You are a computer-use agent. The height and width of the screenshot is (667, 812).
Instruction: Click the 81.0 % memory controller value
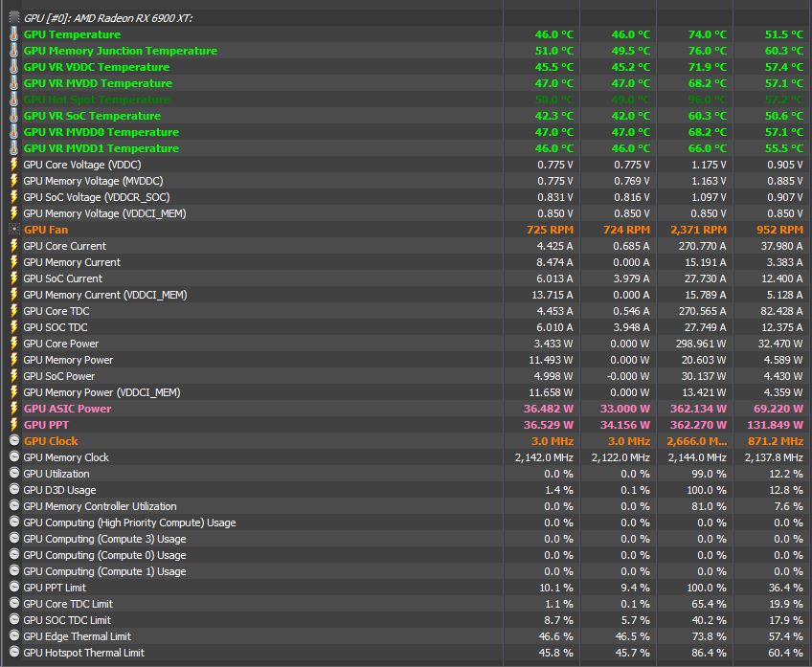coord(709,506)
